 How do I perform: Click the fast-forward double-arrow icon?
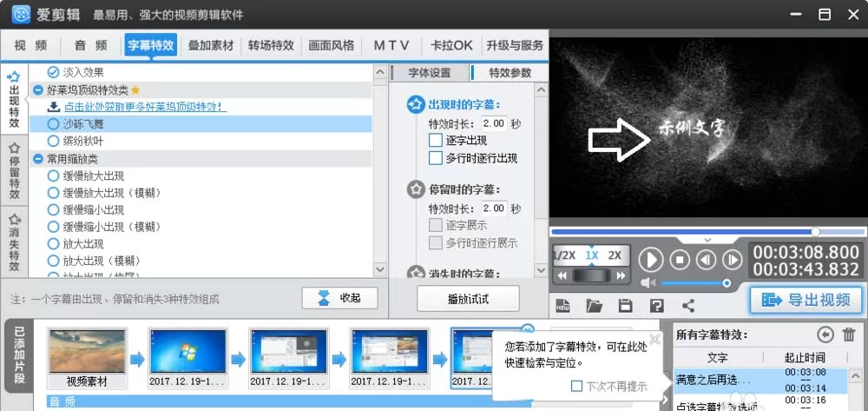point(621,275)
